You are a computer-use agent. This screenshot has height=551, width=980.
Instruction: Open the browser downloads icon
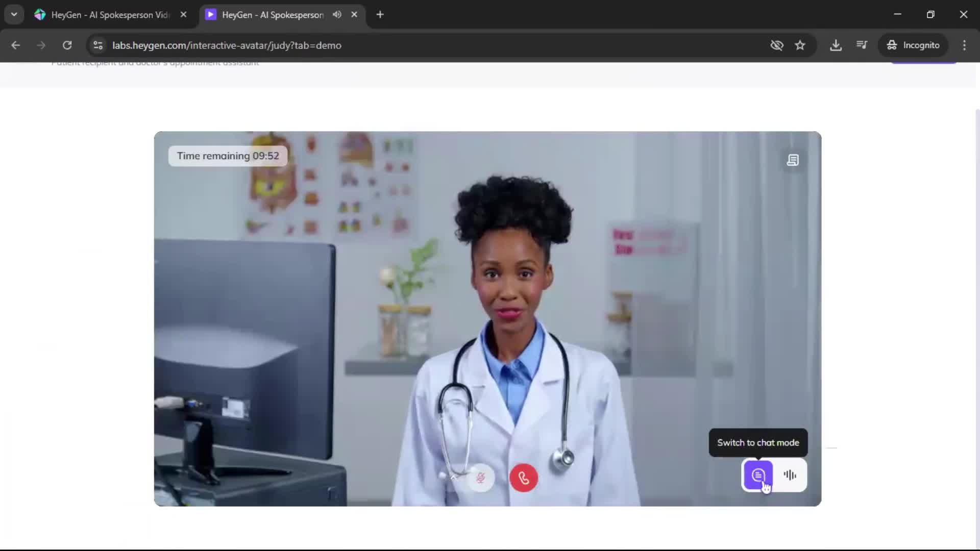click(x=836, y=45)
